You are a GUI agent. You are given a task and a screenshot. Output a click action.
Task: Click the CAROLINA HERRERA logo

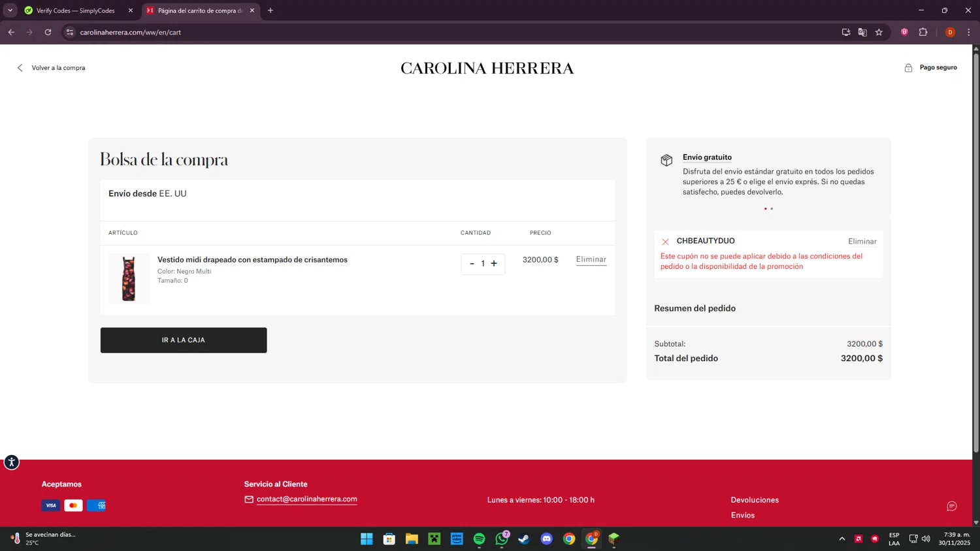click(x=487, y=69)
